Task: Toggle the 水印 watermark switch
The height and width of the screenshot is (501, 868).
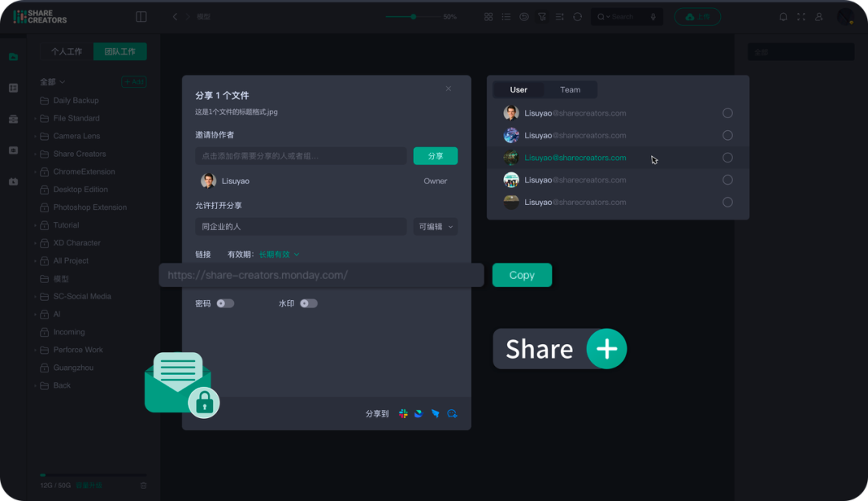Action: [x=309, y=303]
